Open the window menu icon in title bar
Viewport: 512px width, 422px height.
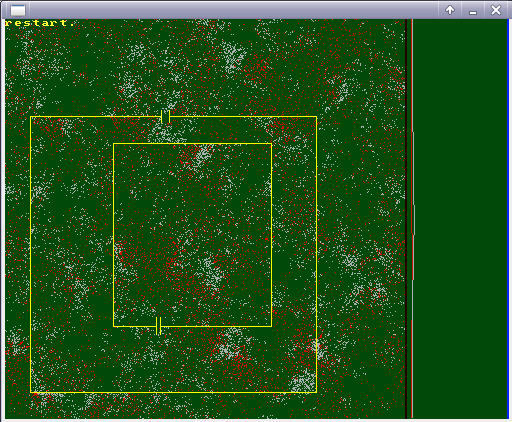18,10
